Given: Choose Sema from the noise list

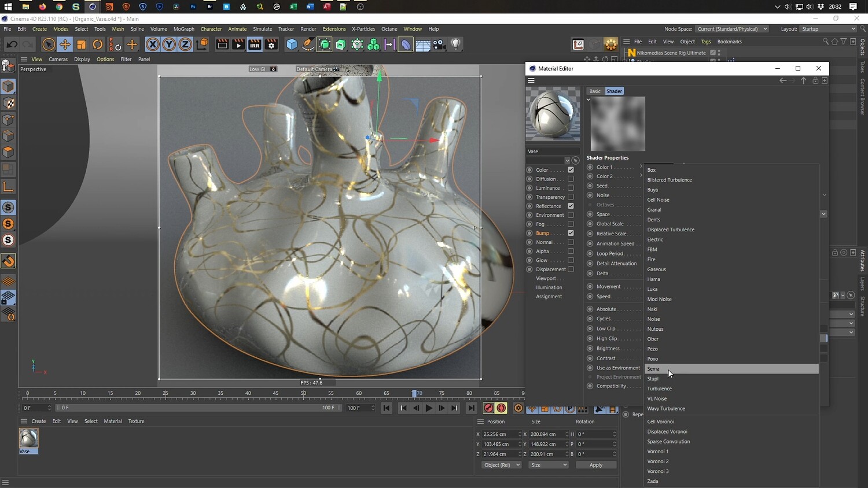Looking at the screenshot, I should (x=653, y=369).
